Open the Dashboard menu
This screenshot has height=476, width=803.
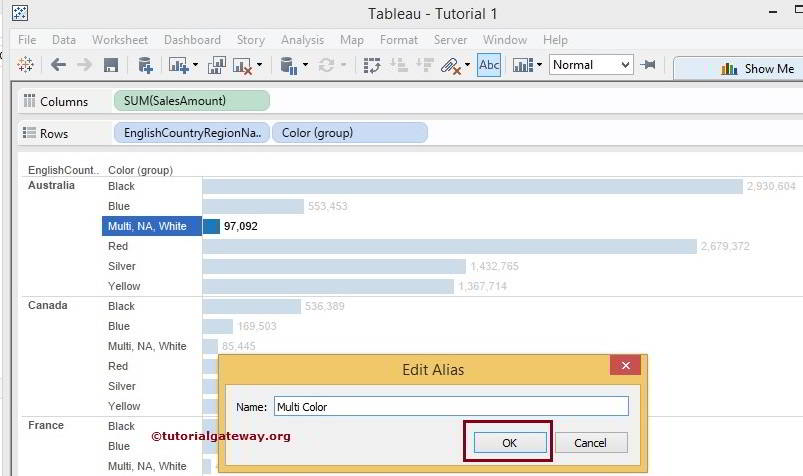click(193, 39)
